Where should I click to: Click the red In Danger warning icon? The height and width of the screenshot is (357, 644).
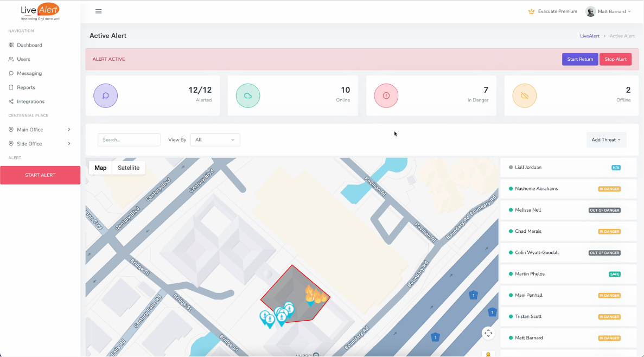386,95
